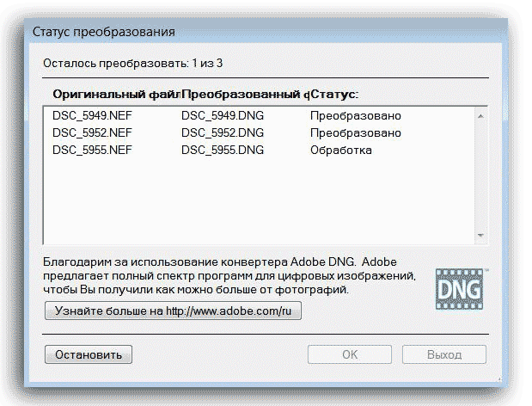Click the Статус column header

pos(334,95)
